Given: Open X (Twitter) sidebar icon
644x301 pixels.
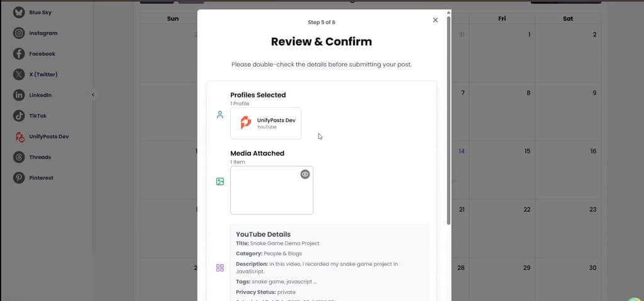Looking at the screenshot, I should pyautogui.click(x=19, y=74).
